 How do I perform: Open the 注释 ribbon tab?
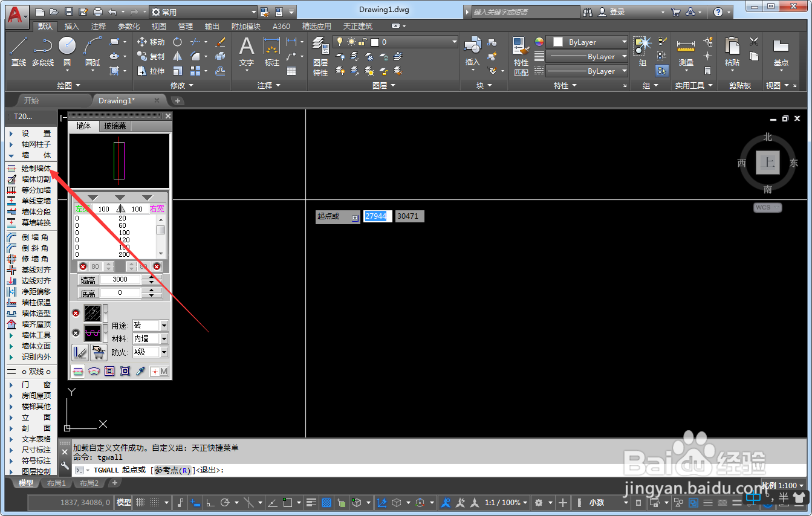coord(99,26)
